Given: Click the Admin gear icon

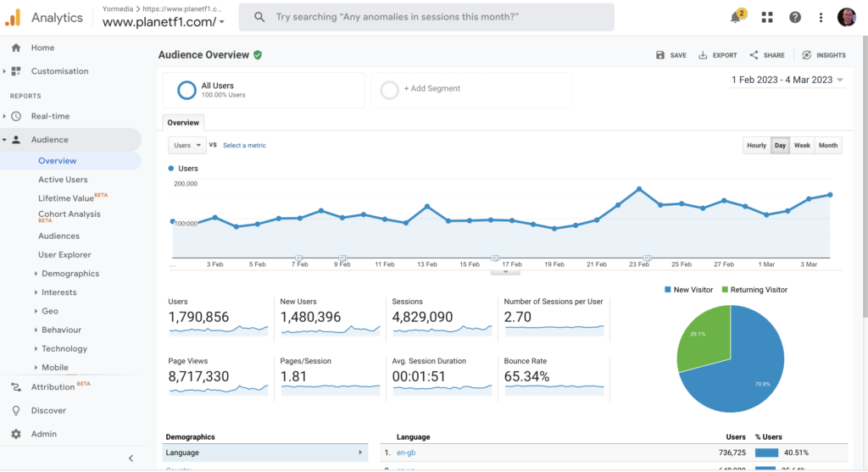Looking at the screenshot, I should click(16, 434).
